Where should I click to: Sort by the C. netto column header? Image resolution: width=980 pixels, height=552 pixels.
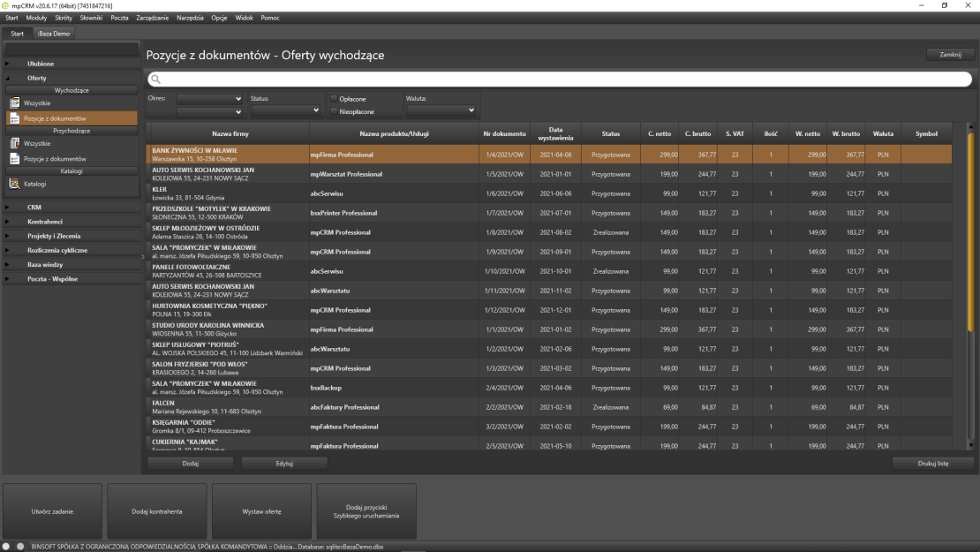pos(660,133)
